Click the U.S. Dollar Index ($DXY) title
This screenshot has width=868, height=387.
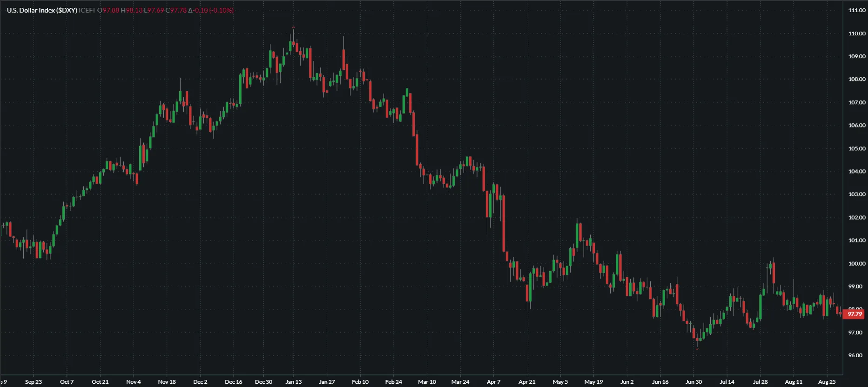(x=42, y=10)
